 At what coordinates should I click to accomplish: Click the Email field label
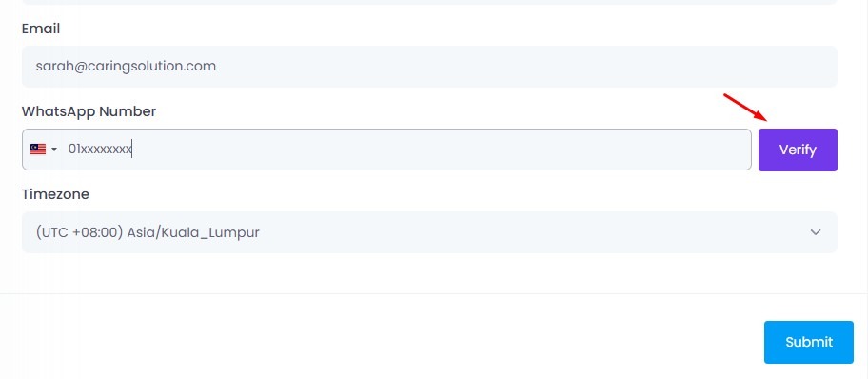tap(40, 29)
